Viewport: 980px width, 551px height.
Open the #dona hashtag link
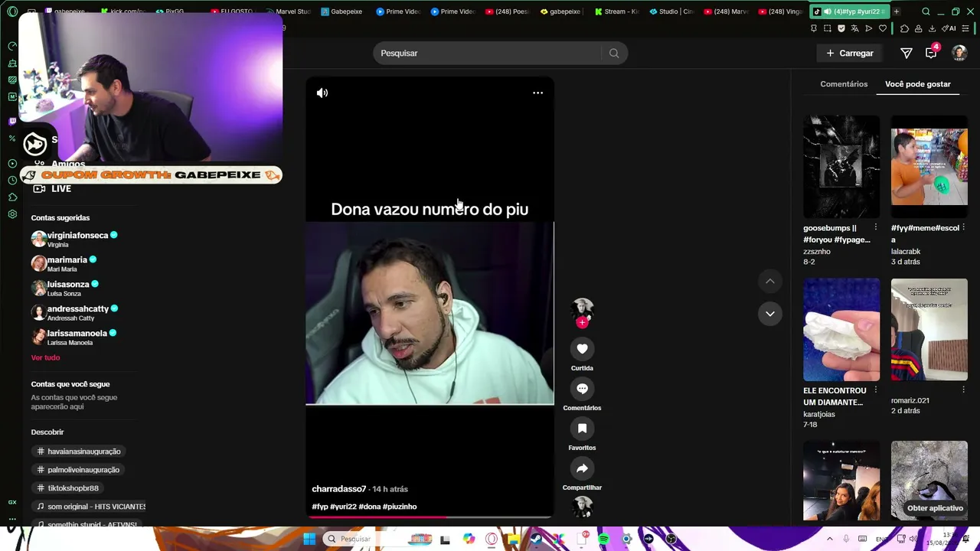click(370, 507)
